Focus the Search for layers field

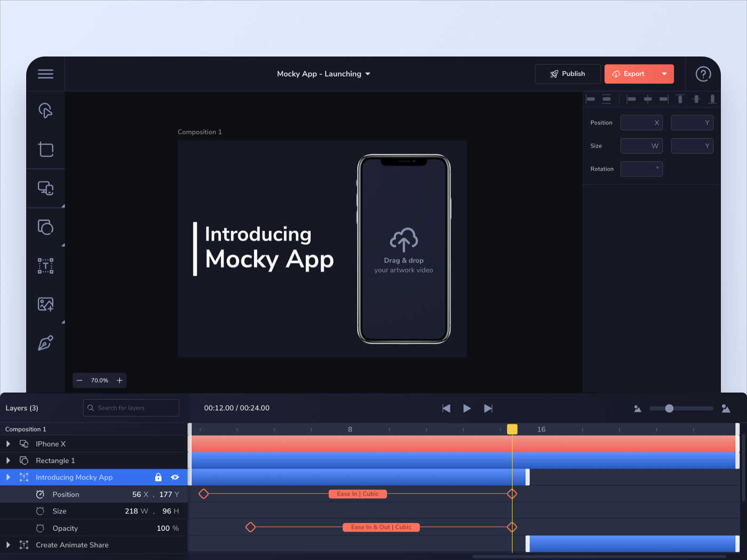click(131, 408)
